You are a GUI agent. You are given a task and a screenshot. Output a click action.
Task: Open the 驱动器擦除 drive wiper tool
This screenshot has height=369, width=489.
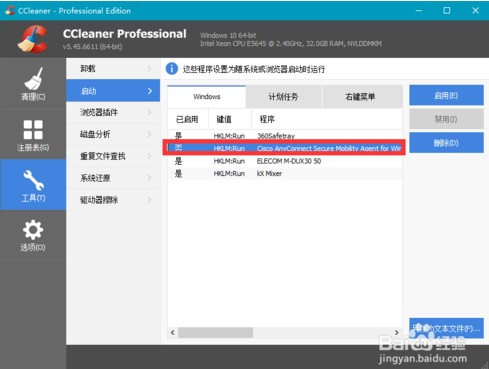tap(113, 200)
